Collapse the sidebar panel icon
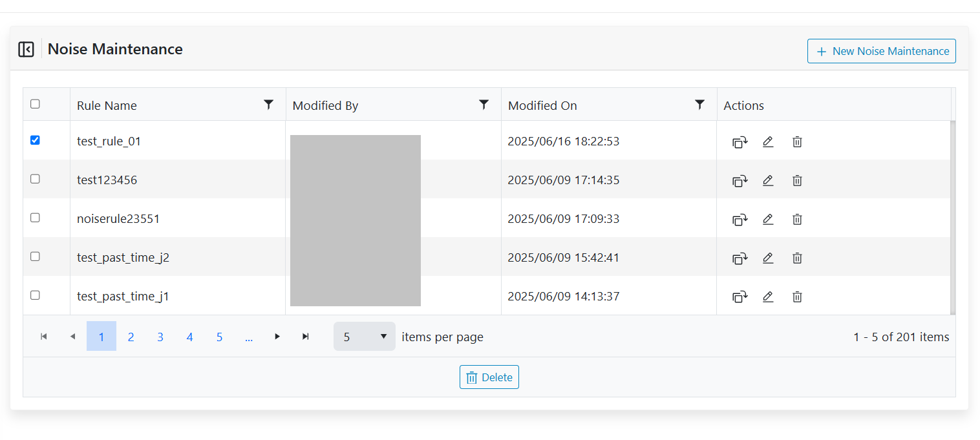Viewport: 980px width, 440px height. click(26, 49)
